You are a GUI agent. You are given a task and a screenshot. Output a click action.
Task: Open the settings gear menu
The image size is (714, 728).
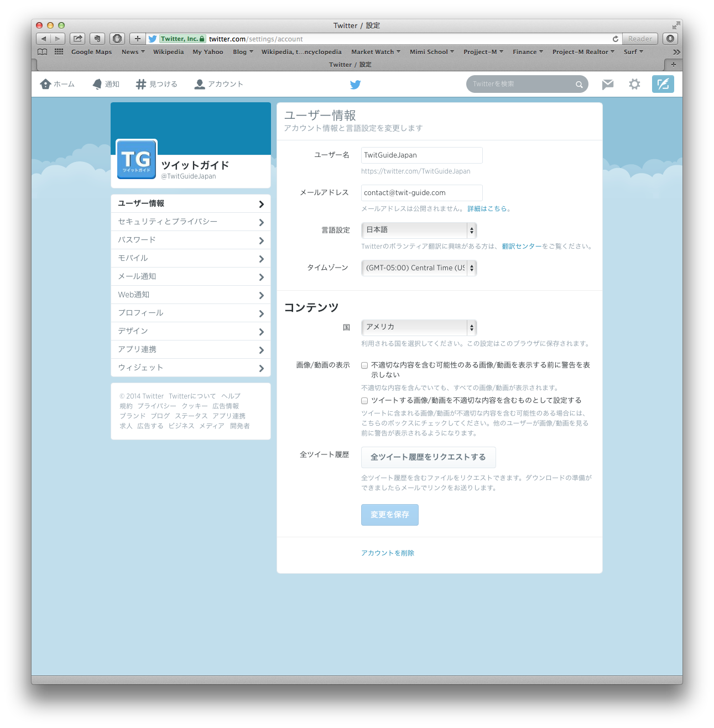[x=634, y=84]
